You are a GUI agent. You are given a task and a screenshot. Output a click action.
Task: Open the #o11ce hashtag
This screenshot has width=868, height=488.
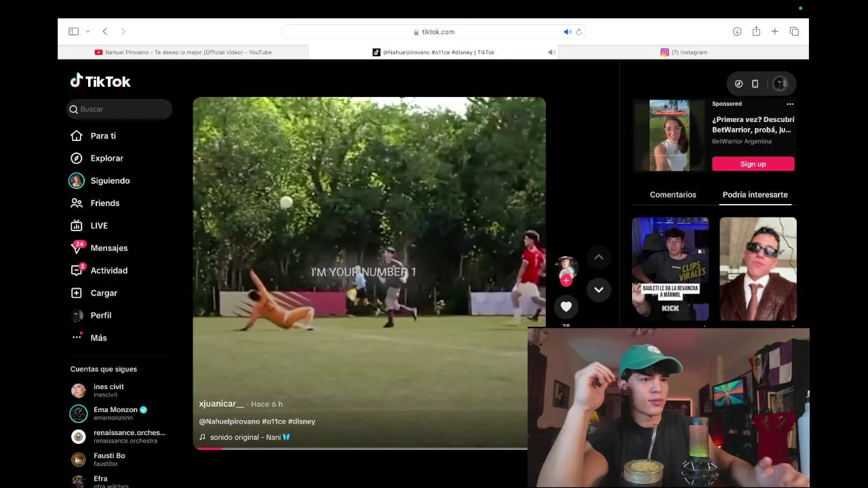[x=273, y=422]
